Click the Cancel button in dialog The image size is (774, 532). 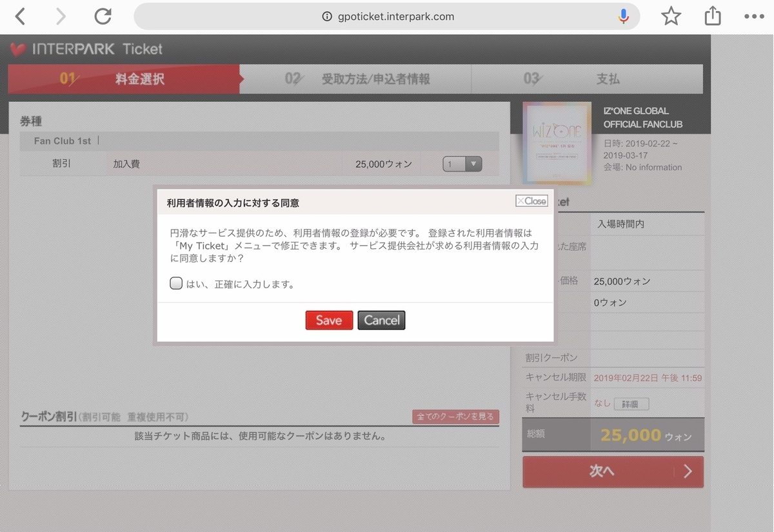(382, 320)
